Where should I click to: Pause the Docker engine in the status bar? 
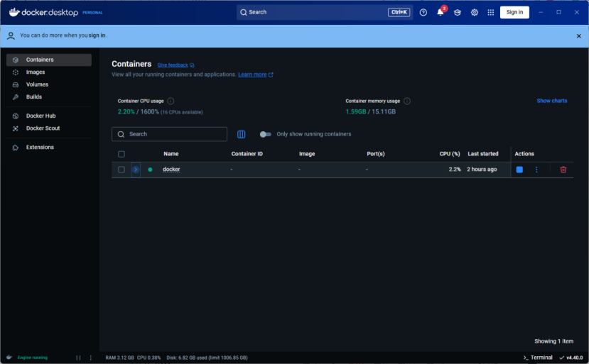(x=78, y=358)
